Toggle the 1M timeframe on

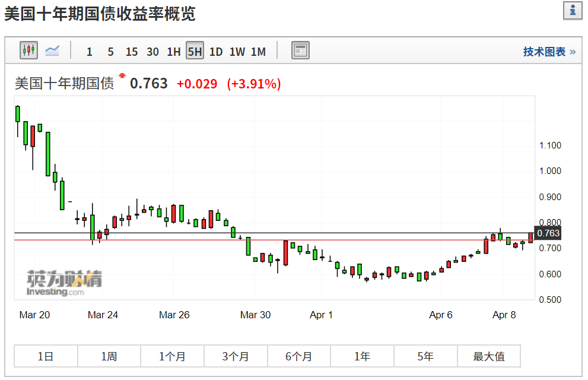258,52
